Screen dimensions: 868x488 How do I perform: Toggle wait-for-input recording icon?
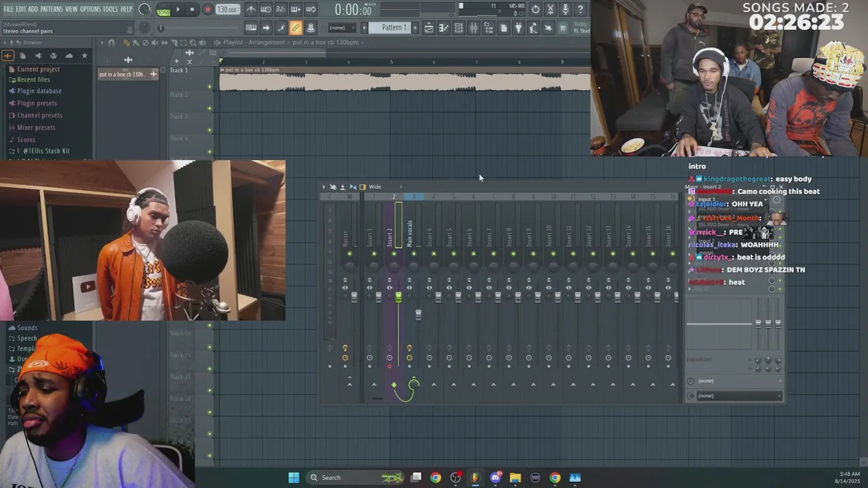coord(266,9)
